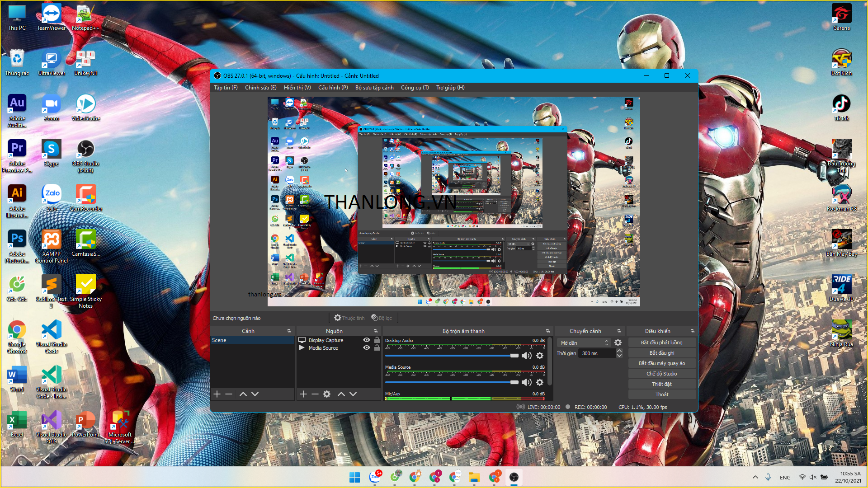The height and width of the screenshot is (488, 868).
Task: Move source down with arrow icon
Action: click(353, 394)
